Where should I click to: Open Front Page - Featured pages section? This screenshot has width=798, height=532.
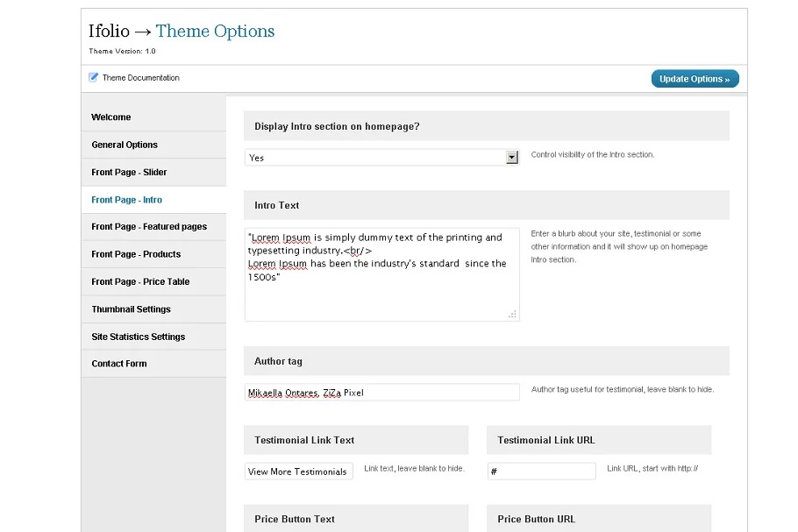[149, 227]
